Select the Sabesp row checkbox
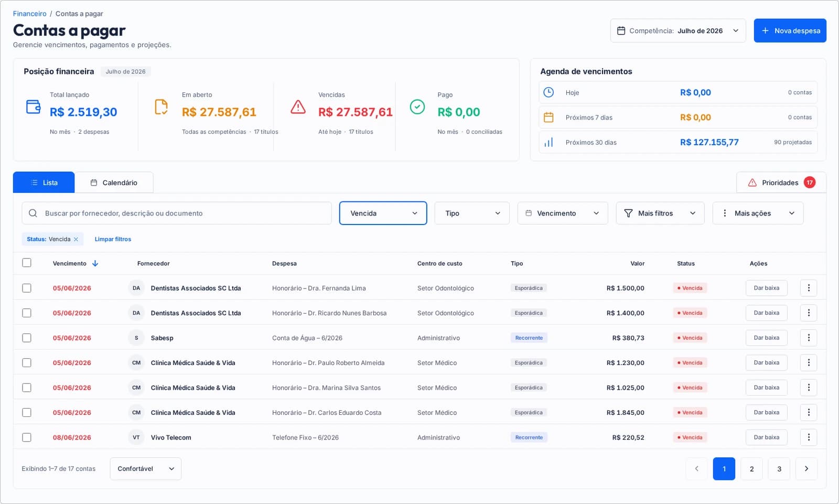This screenshot has width=839, height=504. [27, 338]
